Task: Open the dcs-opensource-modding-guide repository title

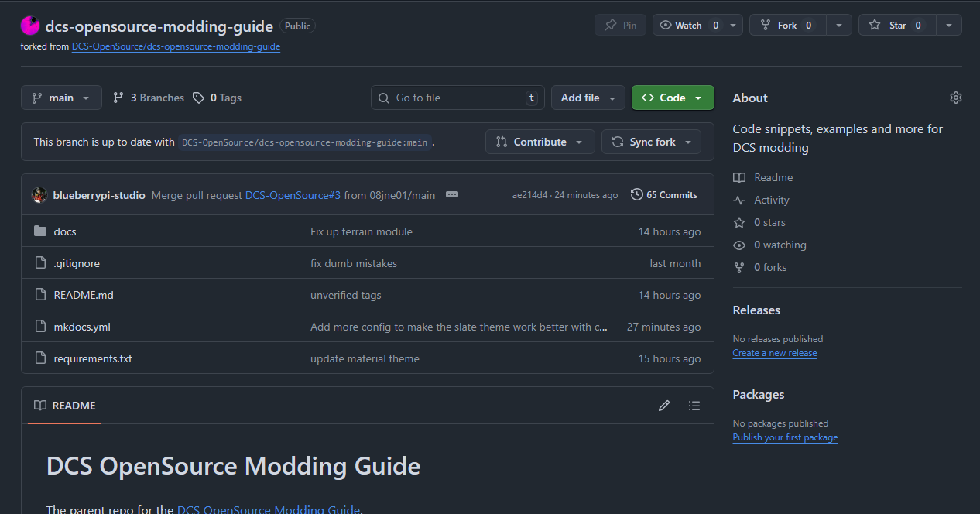Action: click(159, 26)
